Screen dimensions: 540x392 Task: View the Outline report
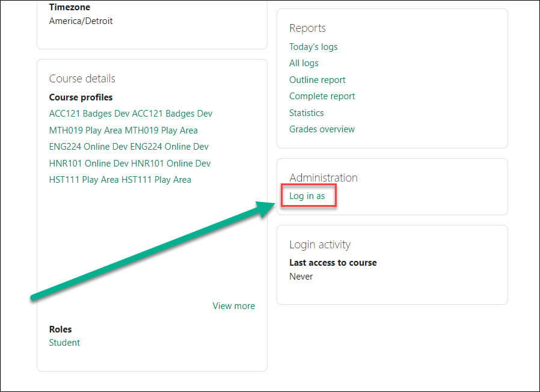click(x=317, y=80)
